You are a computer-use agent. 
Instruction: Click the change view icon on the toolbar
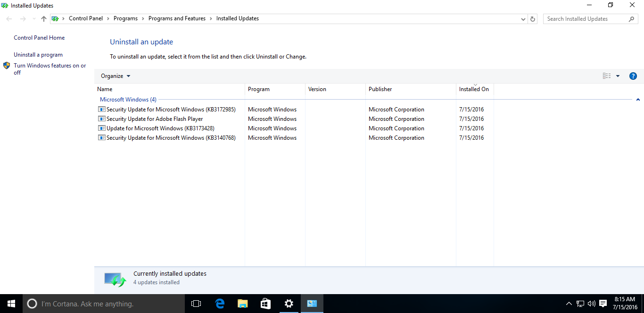pyautogui.click(x=606, y=76)
